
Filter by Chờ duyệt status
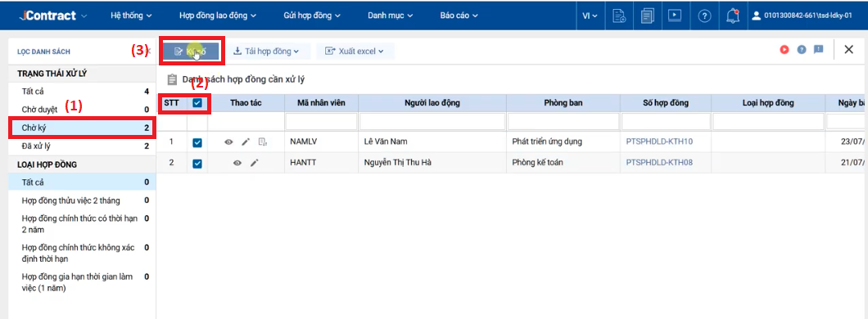coord(82,110)
